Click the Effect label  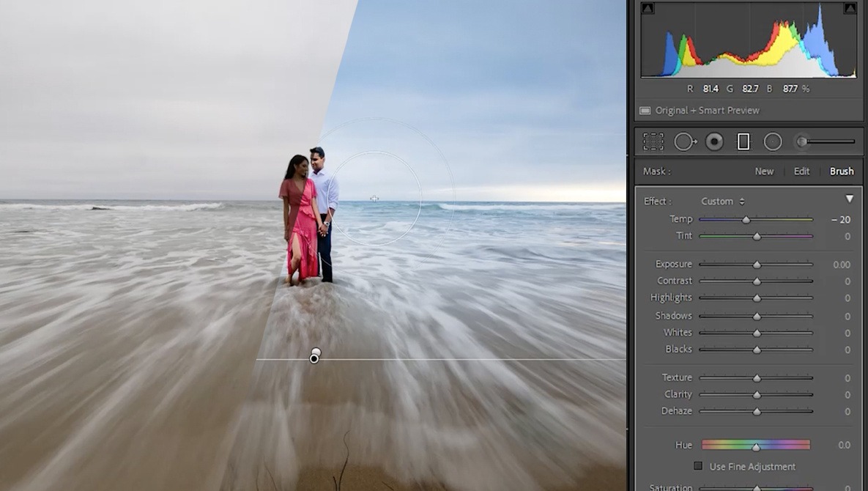coord(657,202)
